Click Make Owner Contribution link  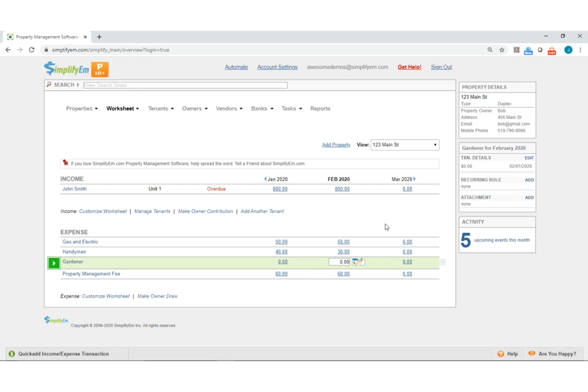pyautogui.click(x=205, y=211)
